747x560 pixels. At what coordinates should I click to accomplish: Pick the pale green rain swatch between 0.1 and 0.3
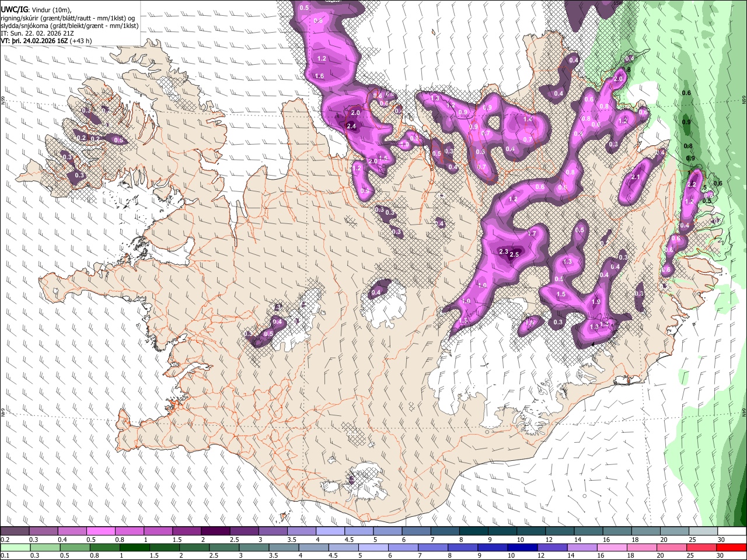[15, 547]
